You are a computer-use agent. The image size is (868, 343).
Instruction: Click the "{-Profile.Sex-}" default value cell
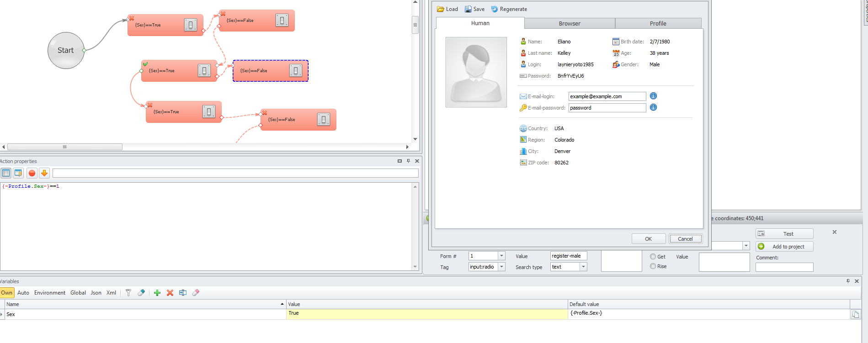[708, 314]
